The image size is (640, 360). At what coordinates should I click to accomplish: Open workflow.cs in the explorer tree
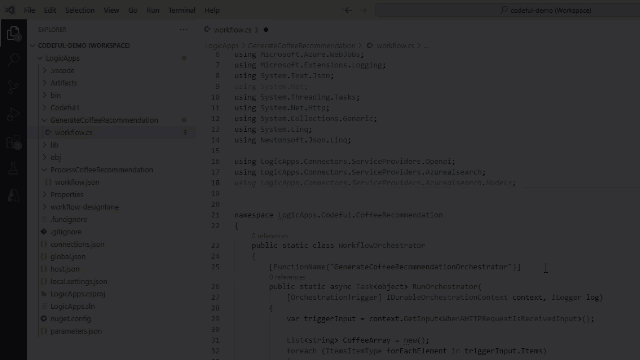click(x=73, y=133)
